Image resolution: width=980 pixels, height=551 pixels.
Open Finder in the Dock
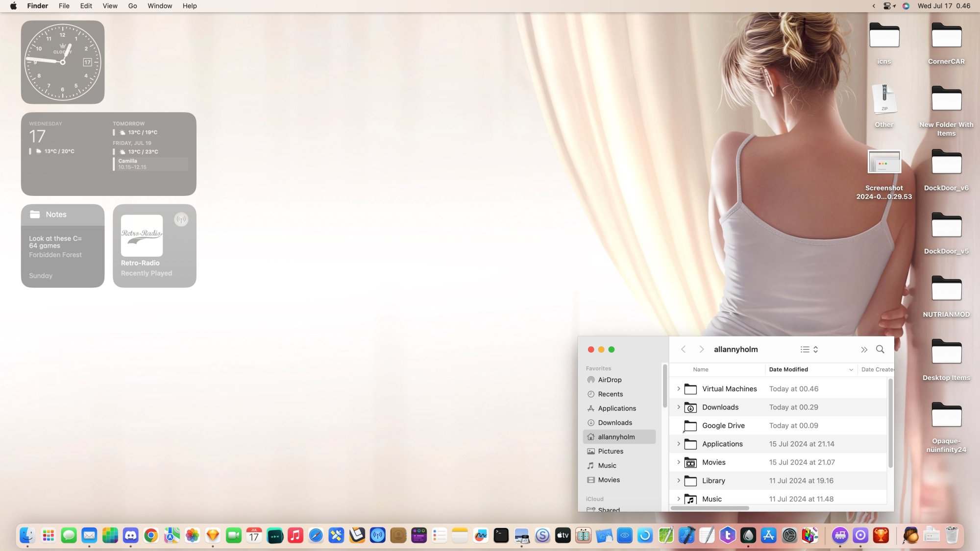27,535
